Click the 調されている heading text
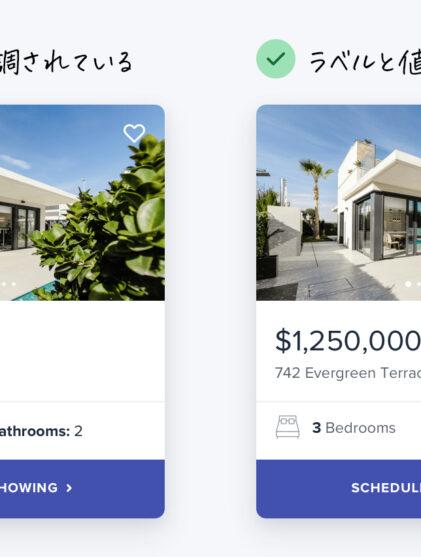 tap(66, 62)
